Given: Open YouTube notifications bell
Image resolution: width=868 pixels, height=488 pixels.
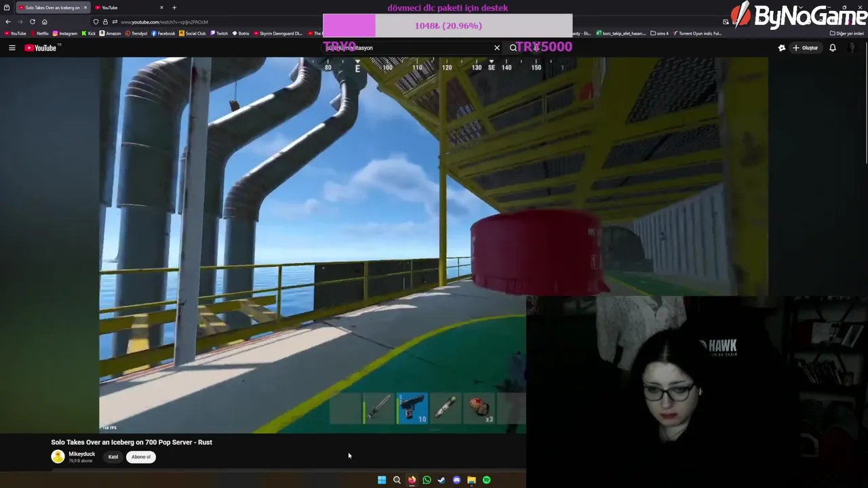Looking at the screenshot, I should (833, 47).
